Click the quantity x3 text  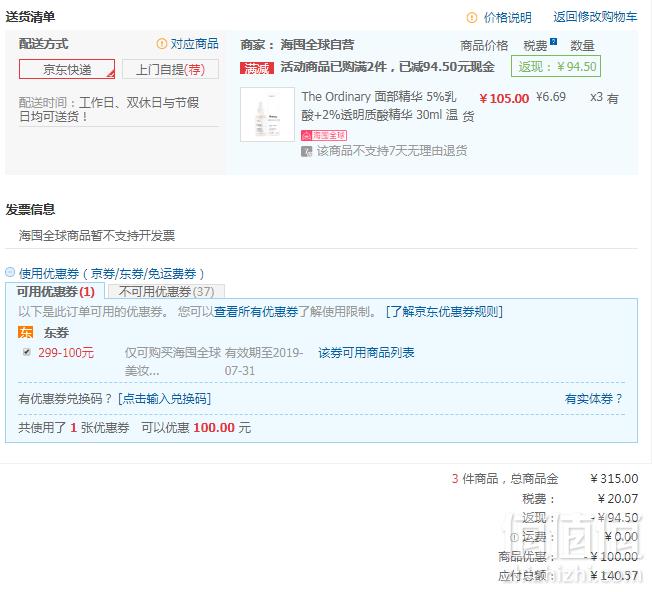pyautogui.click(x=596, y=97)
